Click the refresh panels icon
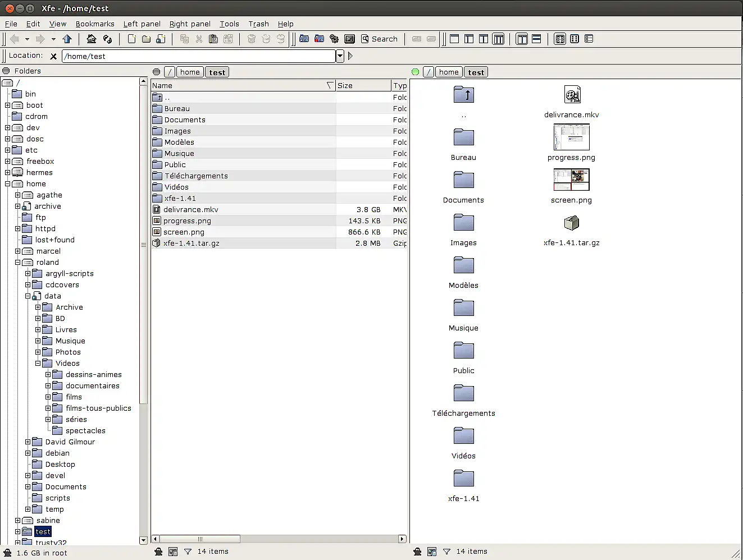743x560 pixels. (107, 39)
